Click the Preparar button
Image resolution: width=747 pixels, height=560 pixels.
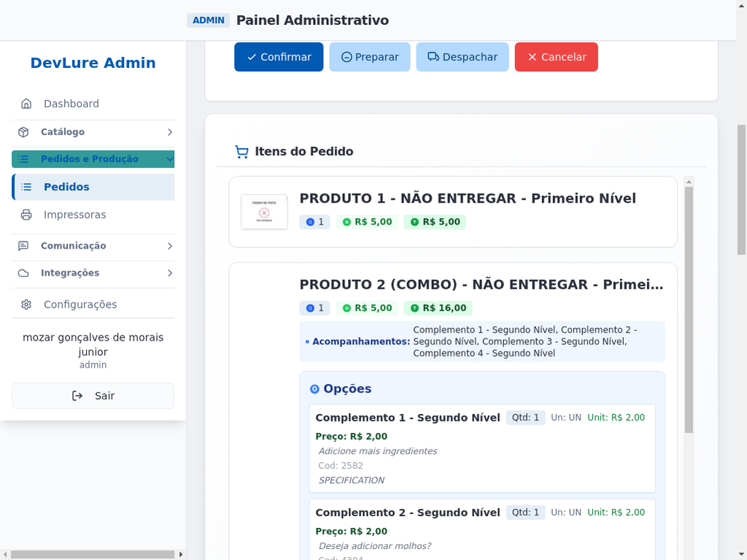tap(369, 57)
